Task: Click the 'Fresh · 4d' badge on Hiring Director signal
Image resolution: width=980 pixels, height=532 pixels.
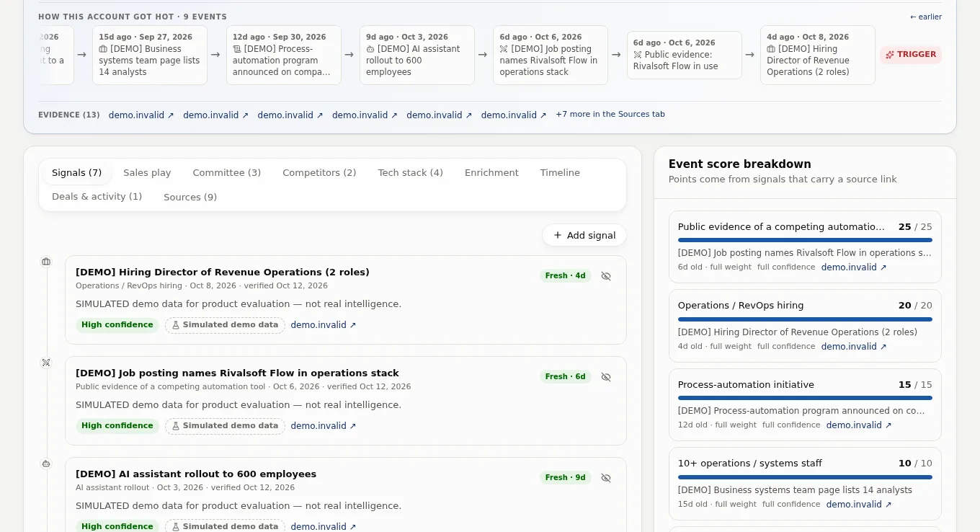Action: pos(566,276)
